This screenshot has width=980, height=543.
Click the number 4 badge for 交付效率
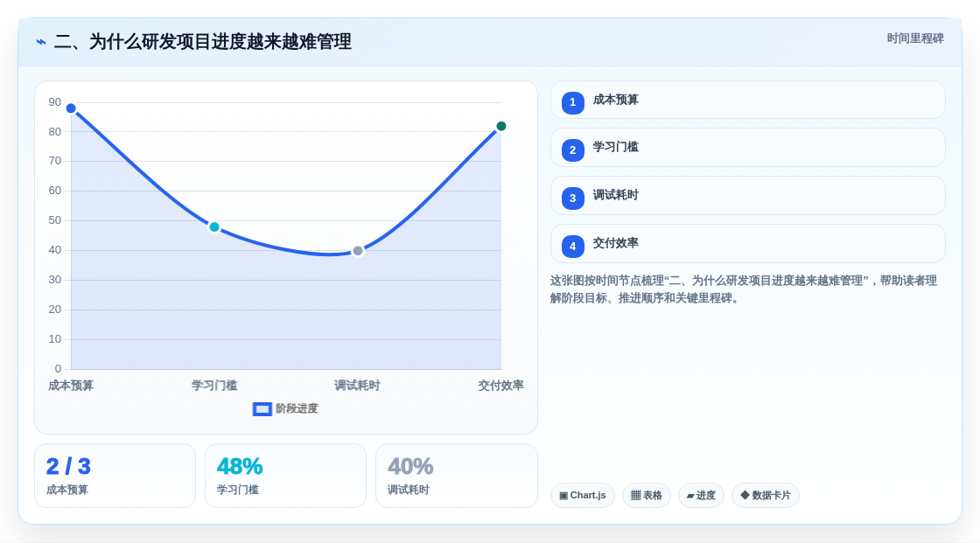pos(572,247)
